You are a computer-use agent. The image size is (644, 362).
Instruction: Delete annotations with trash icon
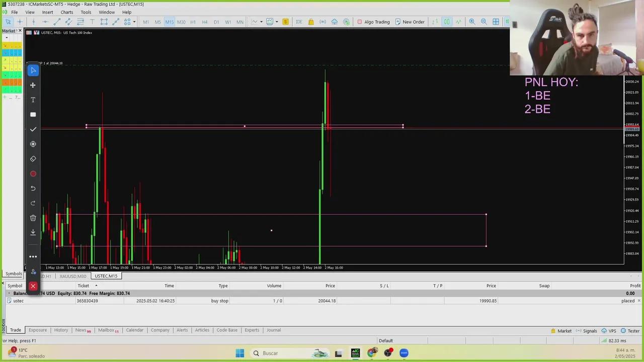33,218
